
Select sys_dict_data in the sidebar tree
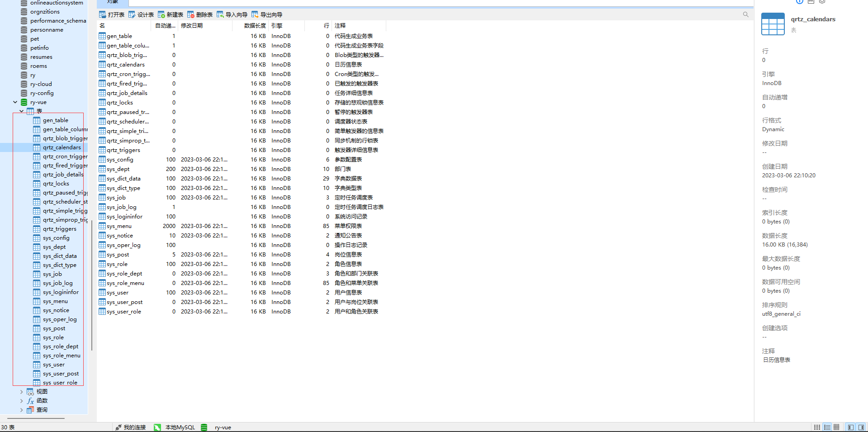[60, 256]
